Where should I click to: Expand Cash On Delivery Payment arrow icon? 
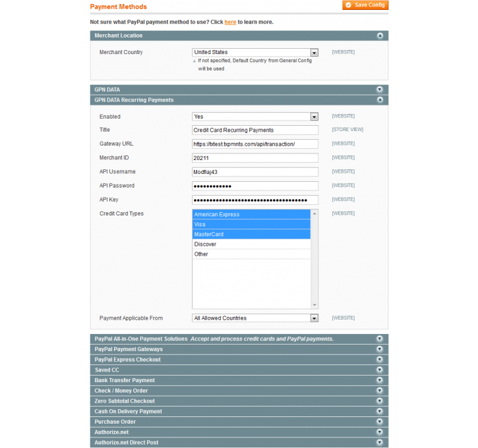pyautogui.click(x=380, y=411)
